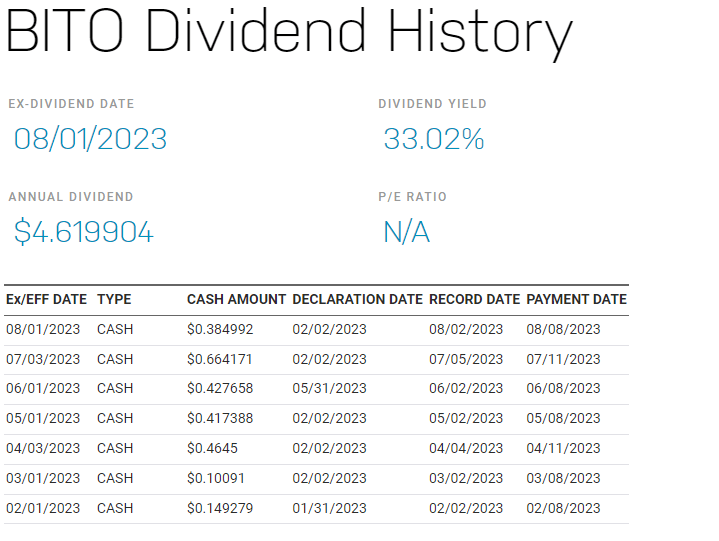Click the TYPE column header
Viewport: 719px width, 541px height.
(x=114, y=299)
